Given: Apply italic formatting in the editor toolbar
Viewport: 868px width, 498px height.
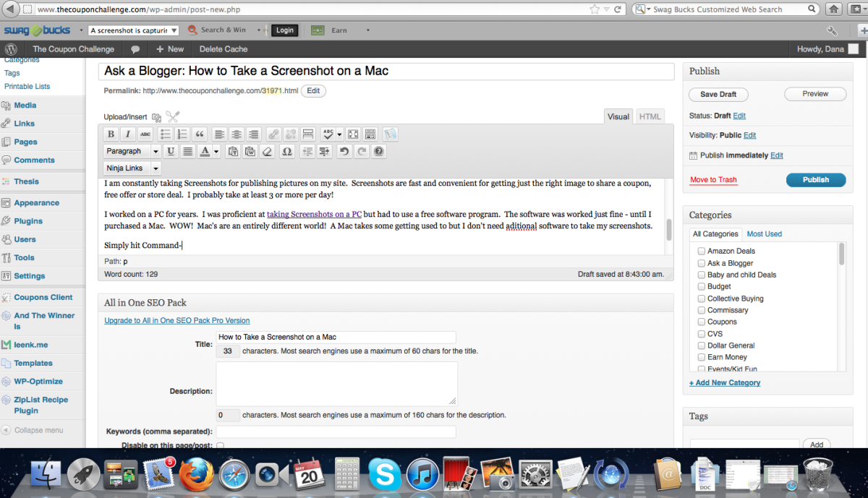Looking at the screenshot, I should coord(128,134).
